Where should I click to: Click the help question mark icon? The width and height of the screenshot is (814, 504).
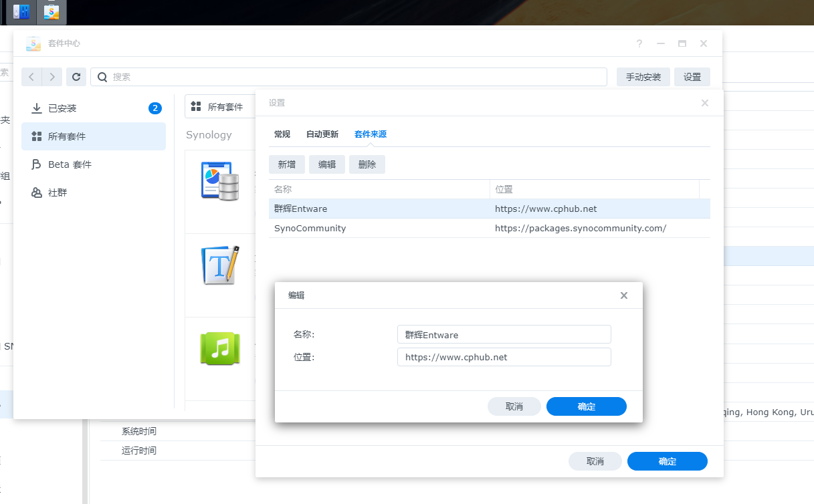tap(639, 43)
